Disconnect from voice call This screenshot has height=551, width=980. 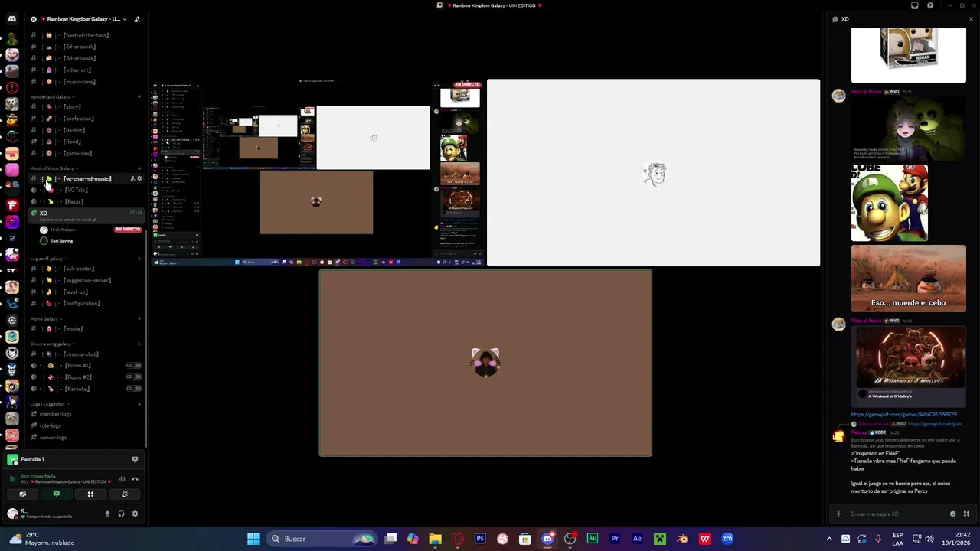pos(136,479)
